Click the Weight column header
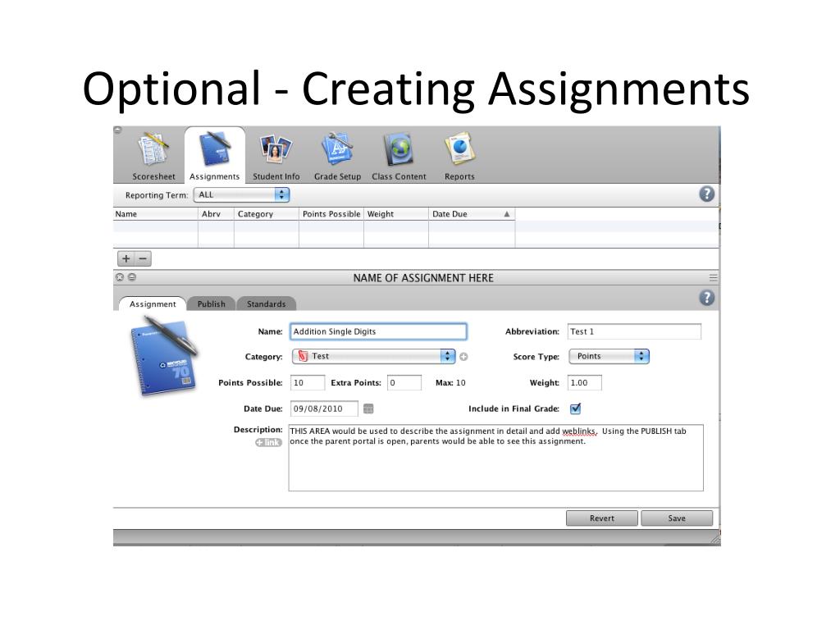Screen dimensions: 840x630 tap(396, 214)
